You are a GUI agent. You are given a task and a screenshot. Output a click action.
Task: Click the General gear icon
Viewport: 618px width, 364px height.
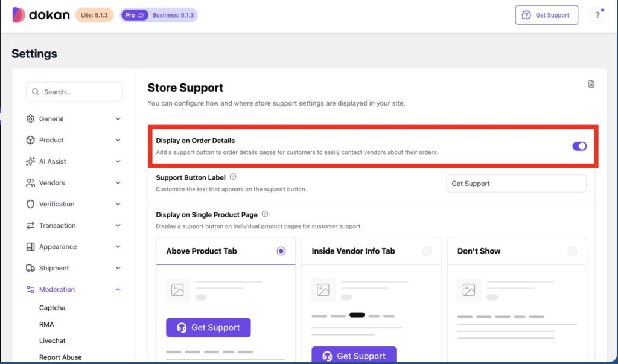point(30,119)
